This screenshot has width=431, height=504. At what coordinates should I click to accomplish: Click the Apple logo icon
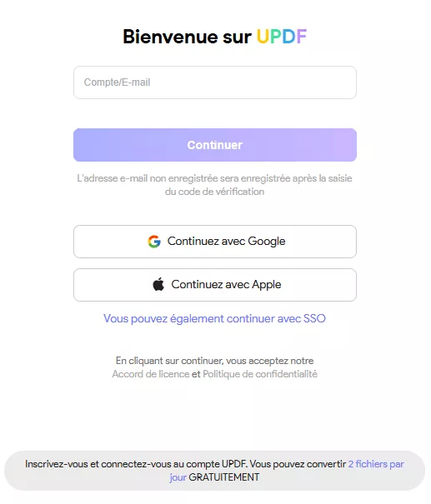click(x=158, y=284)
